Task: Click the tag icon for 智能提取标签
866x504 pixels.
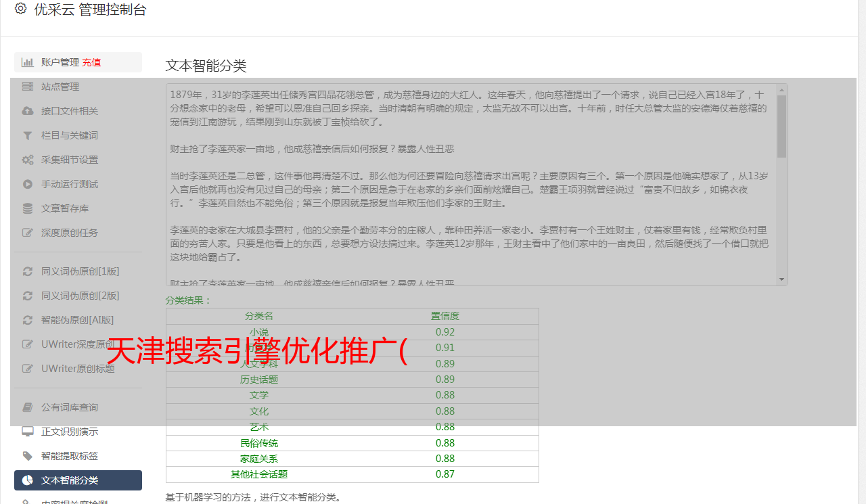Action: point(28,456)
